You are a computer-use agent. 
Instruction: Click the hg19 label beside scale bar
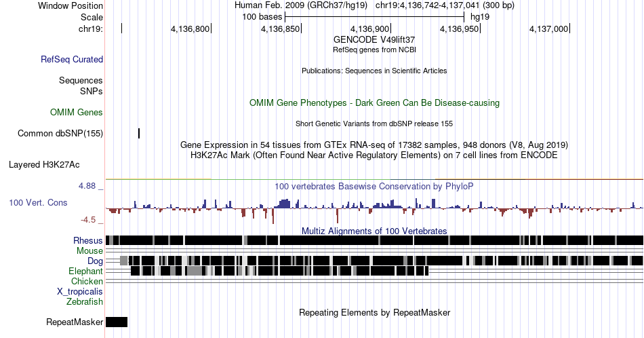(480, 17)
